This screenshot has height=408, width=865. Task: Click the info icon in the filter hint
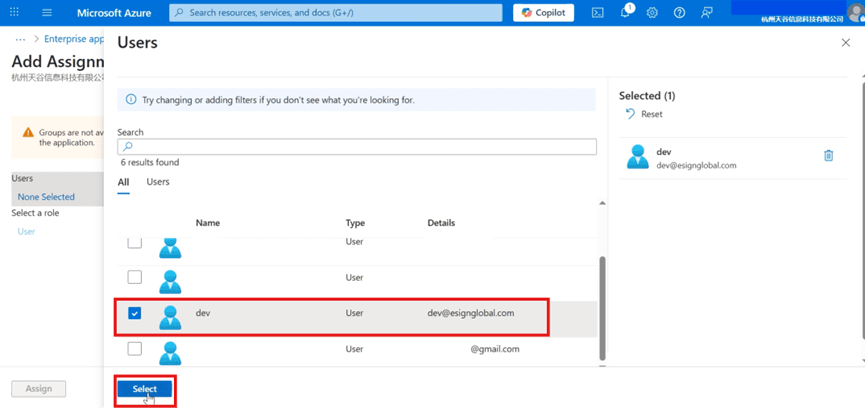coord(131,100)
